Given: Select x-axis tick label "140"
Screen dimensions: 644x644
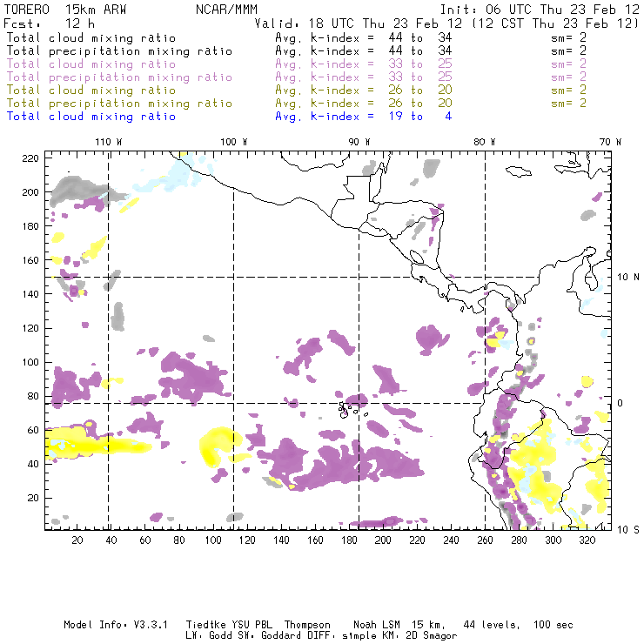Looking at the screenshot, I should click(x=281, y=540).
